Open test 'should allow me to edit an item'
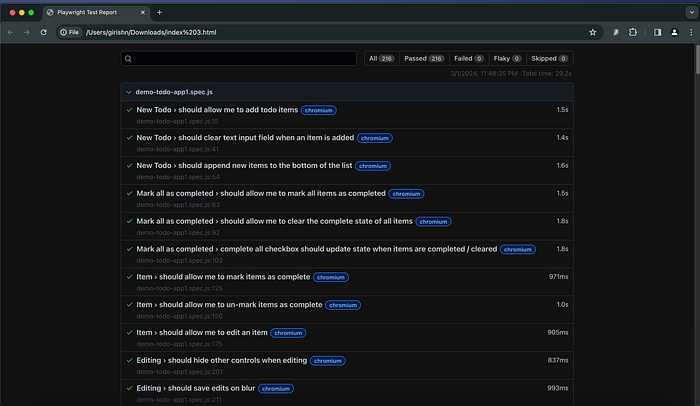Image resolution: width=700 pixels, height=406 pixels. click(x=202, y=332)
